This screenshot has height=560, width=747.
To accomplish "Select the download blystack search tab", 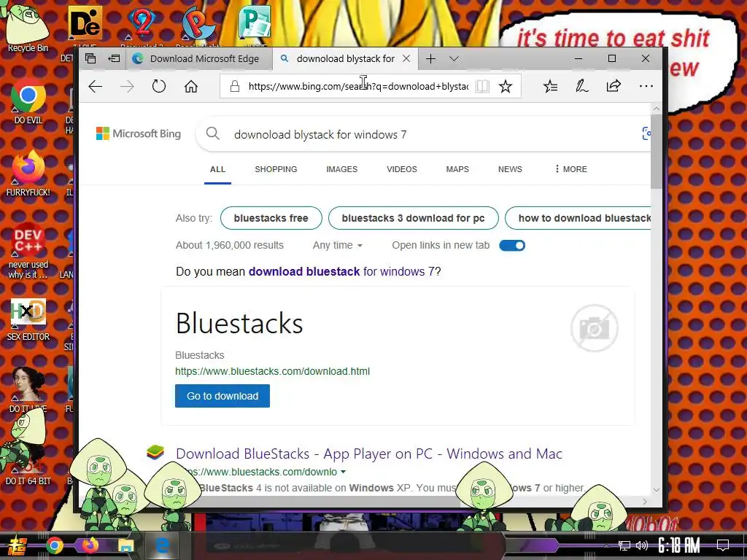I will (345, 58).
